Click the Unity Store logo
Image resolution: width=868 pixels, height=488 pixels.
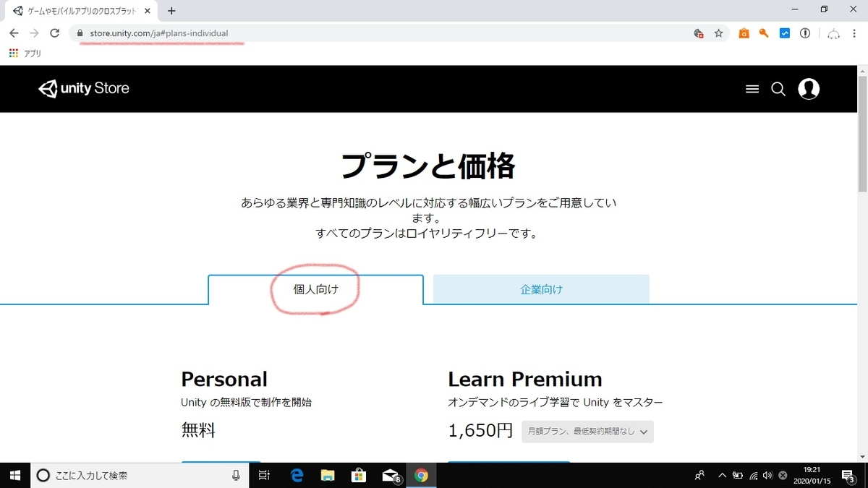point(84,89)
